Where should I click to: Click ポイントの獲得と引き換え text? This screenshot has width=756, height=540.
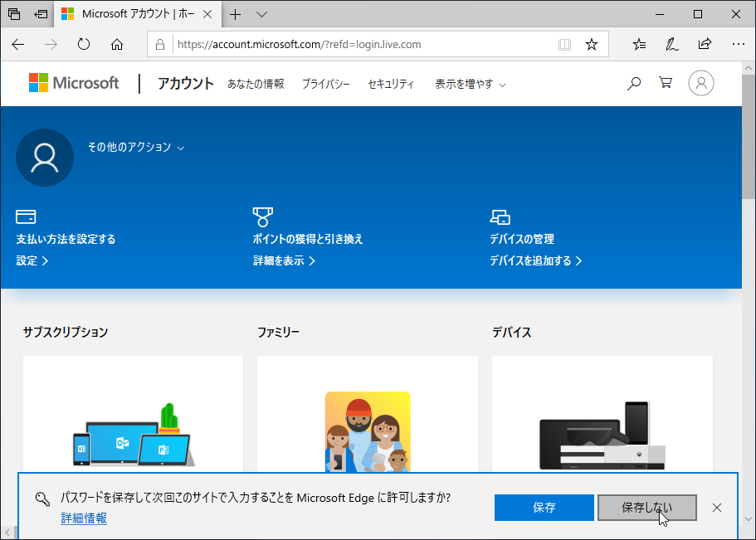(308, 239)
